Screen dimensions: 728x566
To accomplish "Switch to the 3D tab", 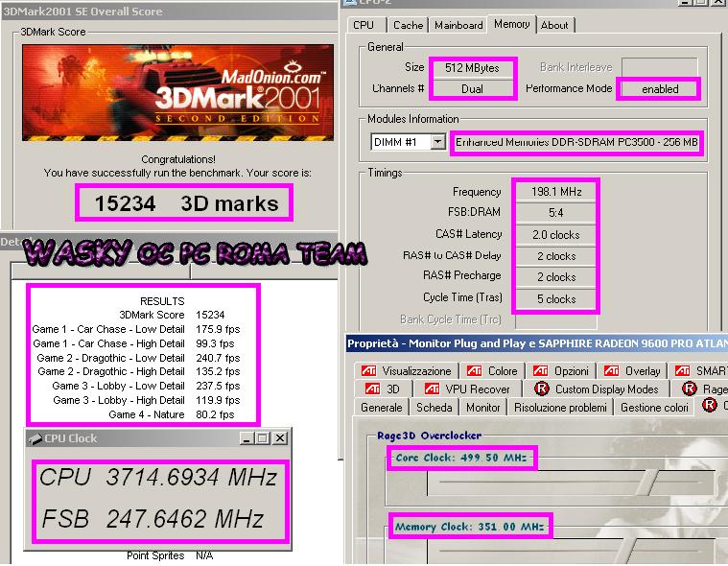I will tap(383, 389).
